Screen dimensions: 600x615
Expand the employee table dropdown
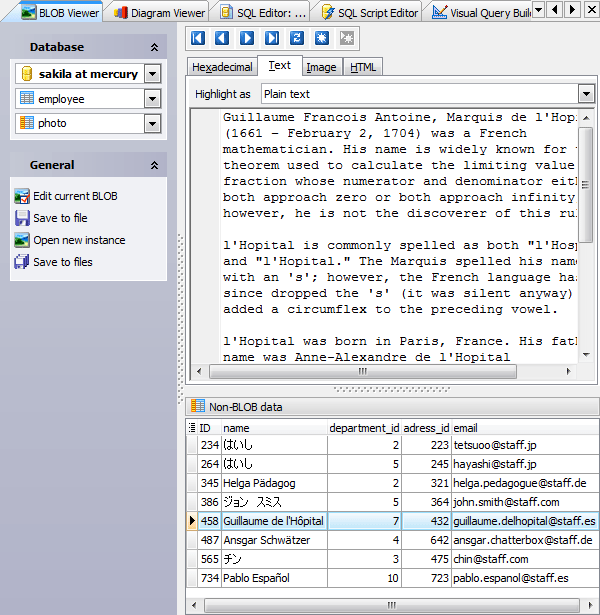click(x=152, y=99)
